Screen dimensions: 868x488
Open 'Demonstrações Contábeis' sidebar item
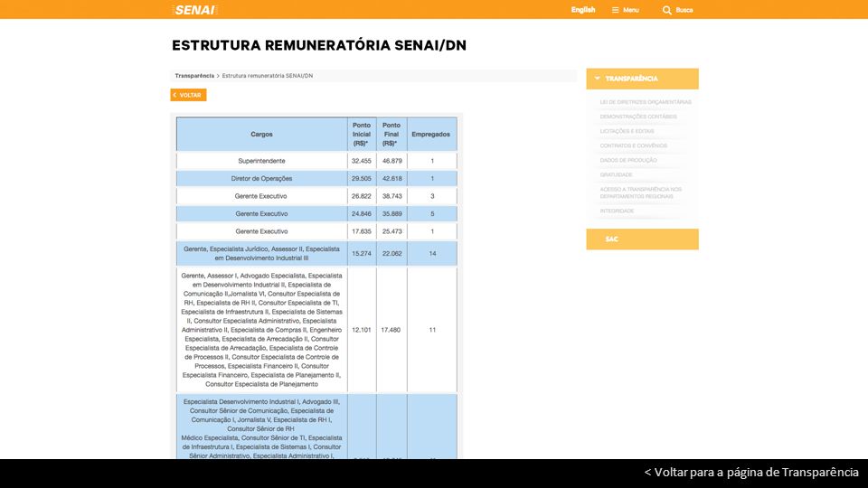coord(638,117)
